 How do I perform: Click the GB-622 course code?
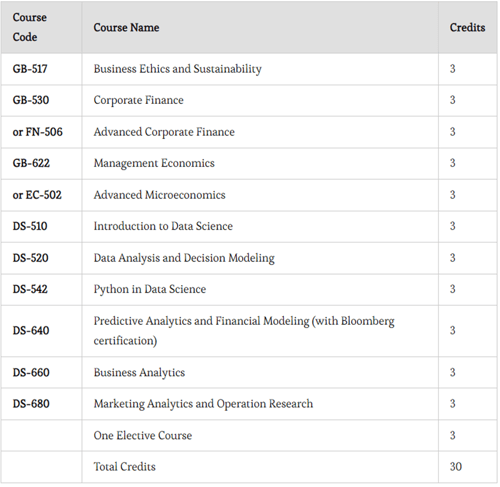(x=31, y=163)
